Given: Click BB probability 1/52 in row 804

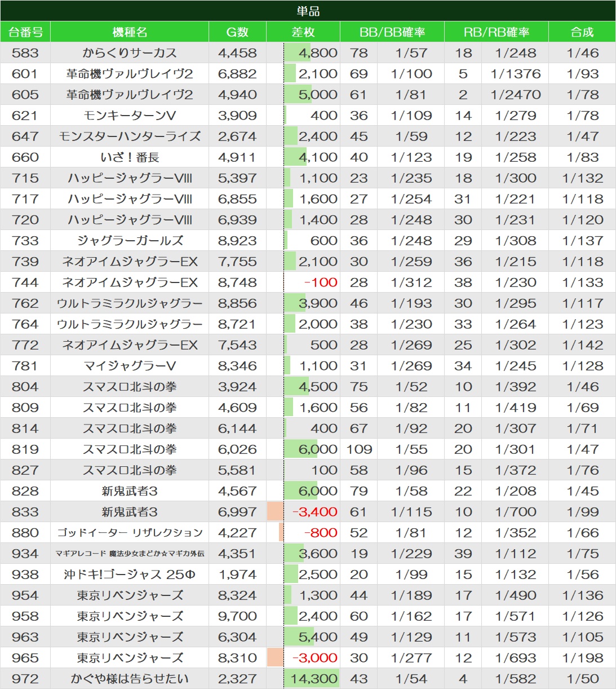Looking at the screenshot, I should click(411, 387).
